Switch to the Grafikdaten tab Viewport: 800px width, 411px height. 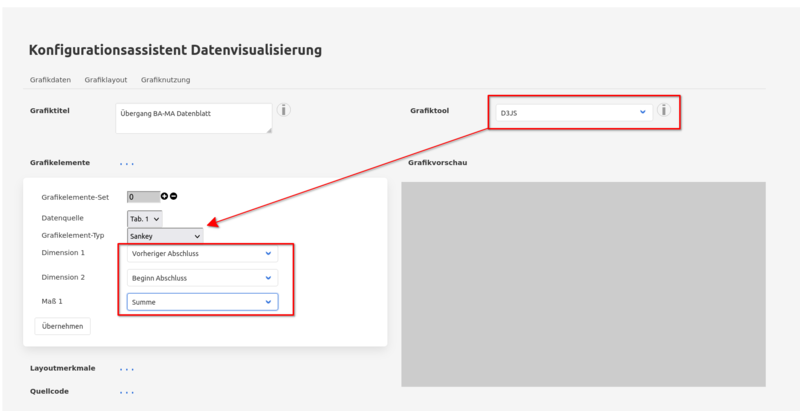(49, 80)
